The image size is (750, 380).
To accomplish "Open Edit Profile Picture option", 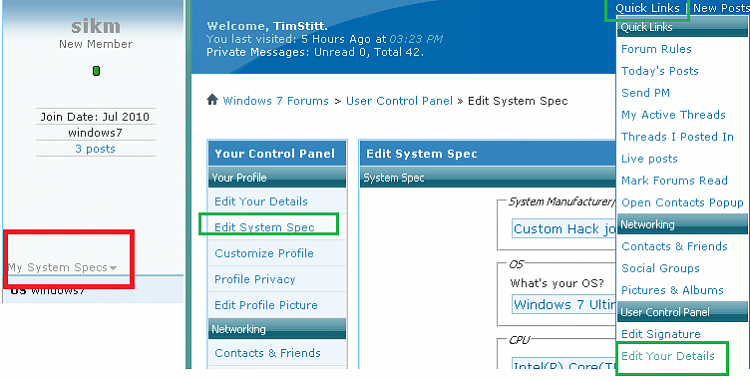I will 266,305.
